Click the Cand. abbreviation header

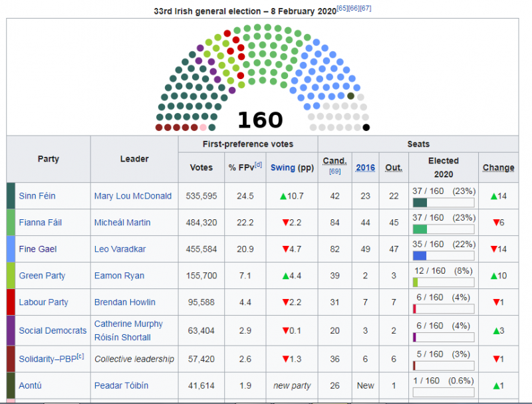[x=334, y=161]
